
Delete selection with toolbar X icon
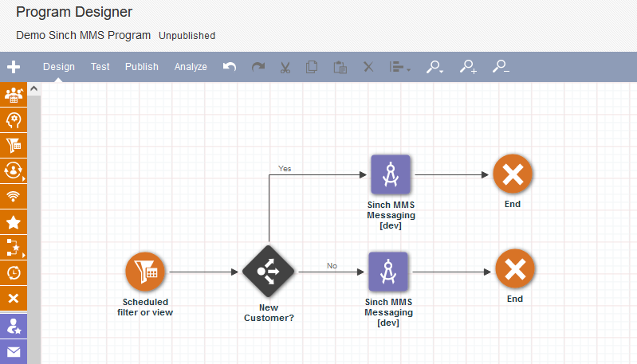(368, 67)
